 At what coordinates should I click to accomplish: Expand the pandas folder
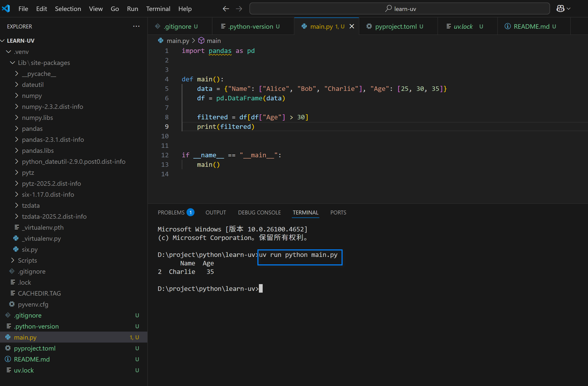pyautogui.click(x=74, y=129)
